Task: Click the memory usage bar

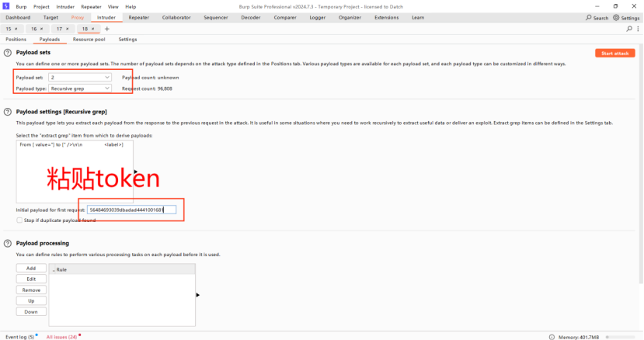Action: 621,337
